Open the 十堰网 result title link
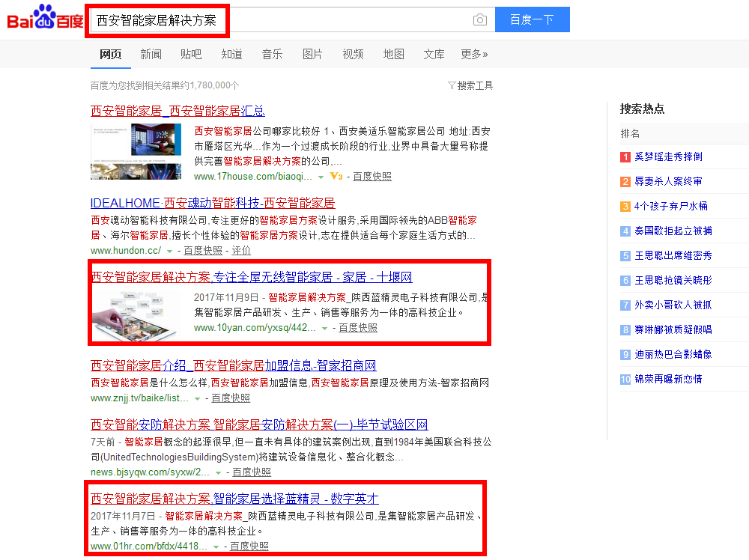Image resolution: width=749 pixels, height=560 pixels. coord(251,277)
